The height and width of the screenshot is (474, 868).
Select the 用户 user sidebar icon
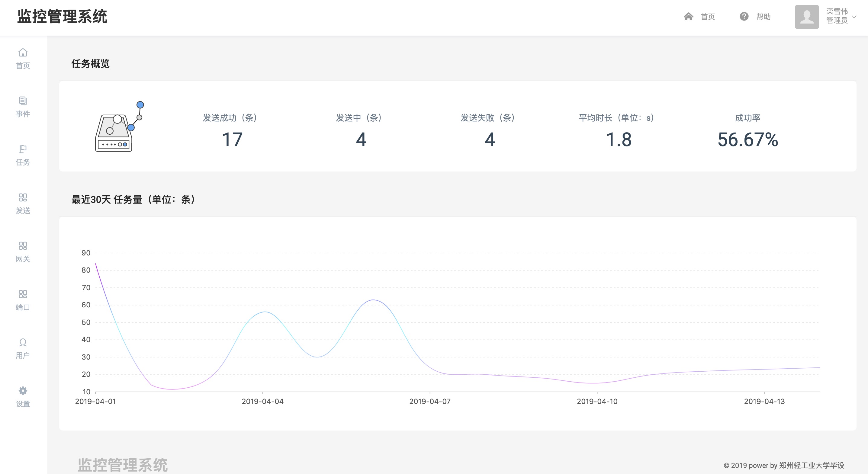coord(23,343)
